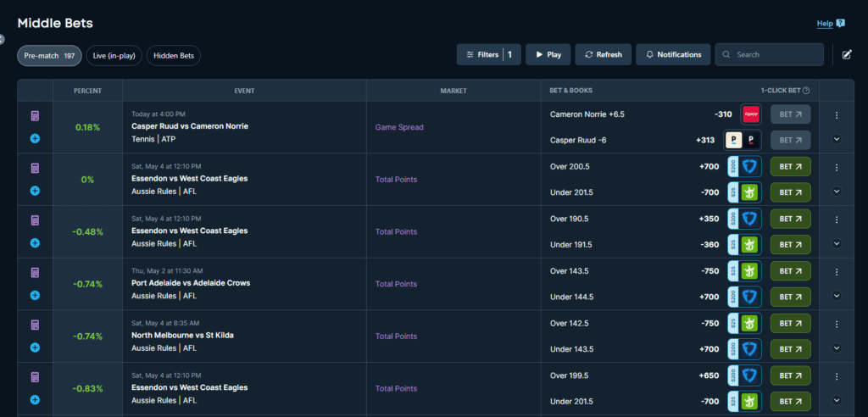Expand the -0.48% Essendon row
This screenshot has height=417, width=868.
(837, 243)
